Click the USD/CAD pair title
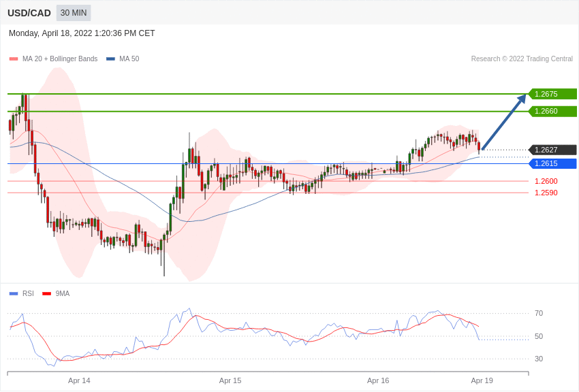The image size is (579, 392). [29, 14]
